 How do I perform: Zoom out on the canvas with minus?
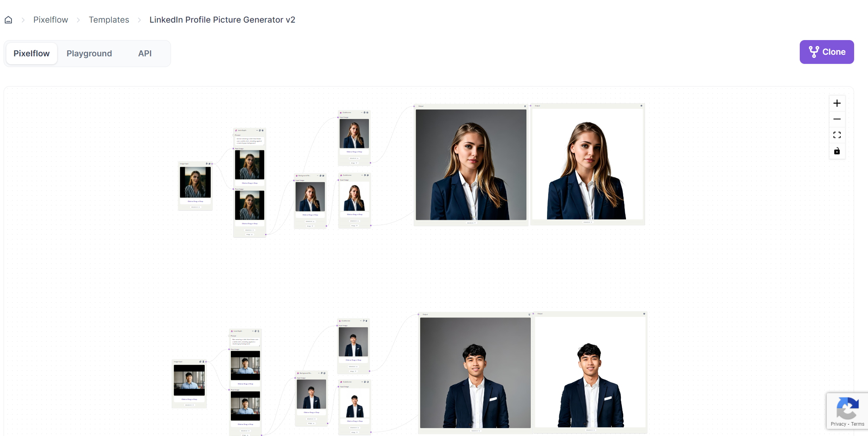(x=837, y=119)
